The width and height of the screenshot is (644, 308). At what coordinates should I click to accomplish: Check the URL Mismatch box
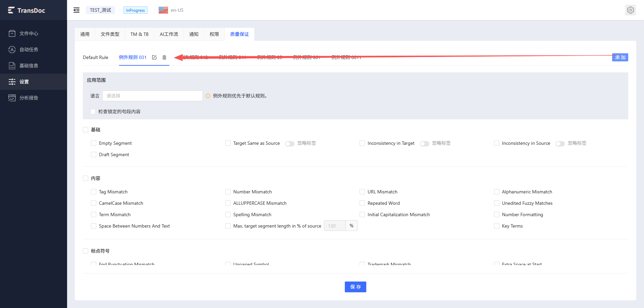[362, 192]
